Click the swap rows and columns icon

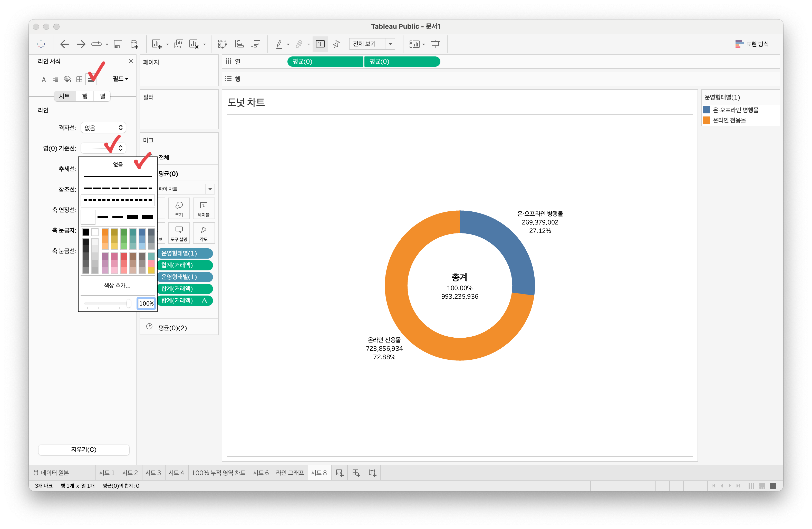pyautogui.click(x=222, y=44)
